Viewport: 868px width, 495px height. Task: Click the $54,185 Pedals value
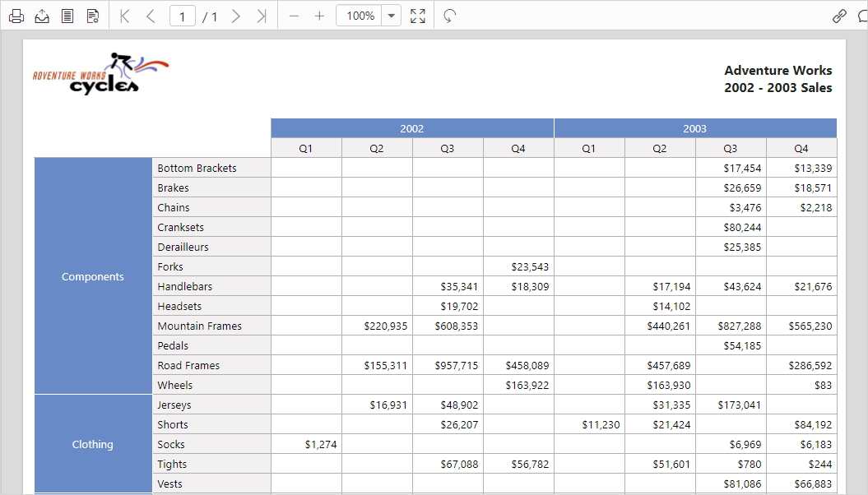(x=742, y=345)
